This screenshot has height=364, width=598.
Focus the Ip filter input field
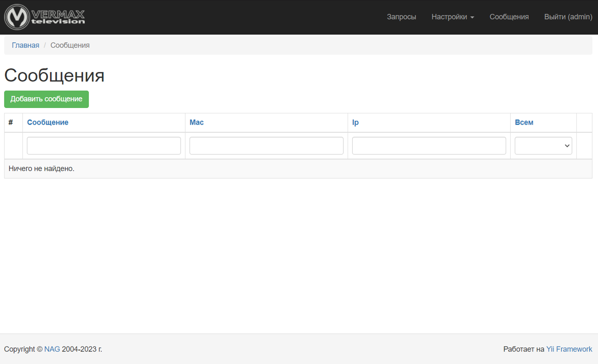pyautogui.click(x=429, y=146)
